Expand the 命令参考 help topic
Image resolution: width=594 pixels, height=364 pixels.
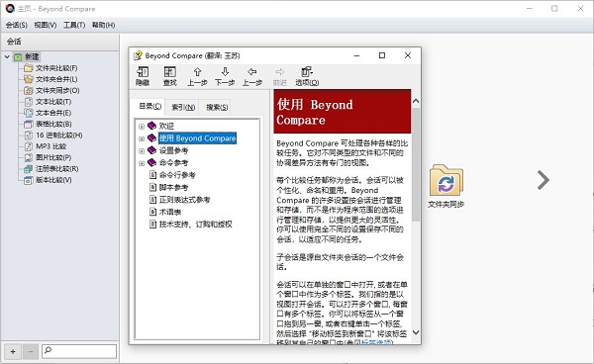142,163
